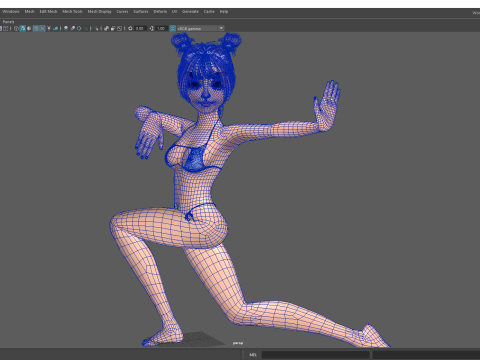Click the Gamma reset icon
This screenshot has width=480, height=360.
[151, 29]
